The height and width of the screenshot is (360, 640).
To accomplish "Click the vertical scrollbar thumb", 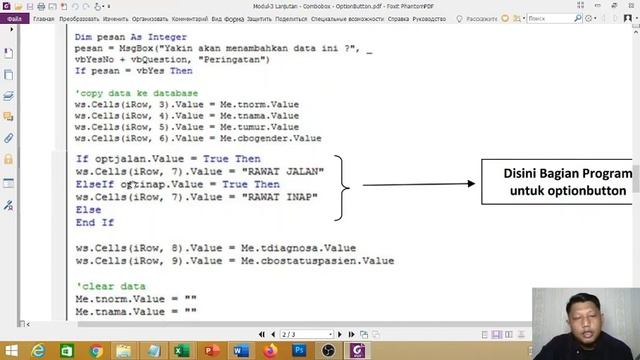I will tap(636, 178).
